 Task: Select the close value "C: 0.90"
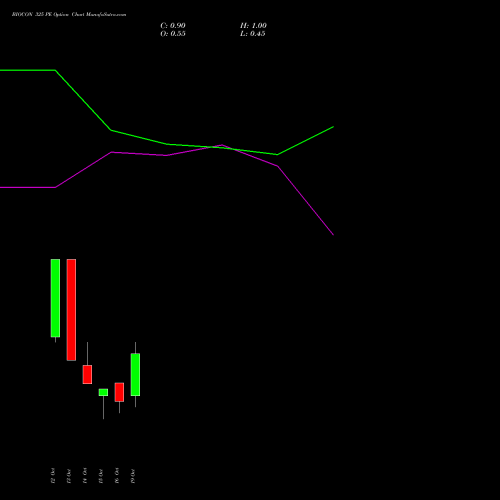pyautogui.click(x=173, y=26)
